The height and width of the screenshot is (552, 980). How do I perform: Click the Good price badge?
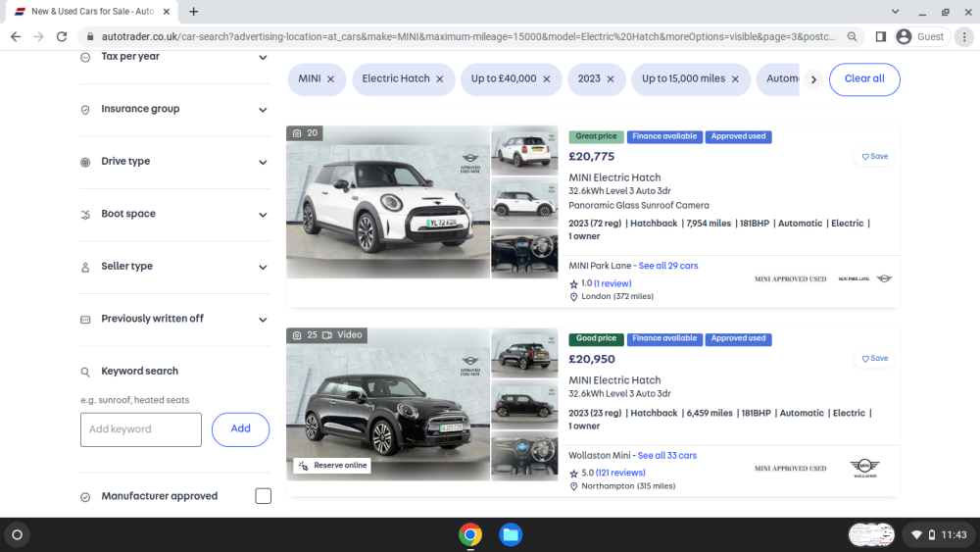596,339
